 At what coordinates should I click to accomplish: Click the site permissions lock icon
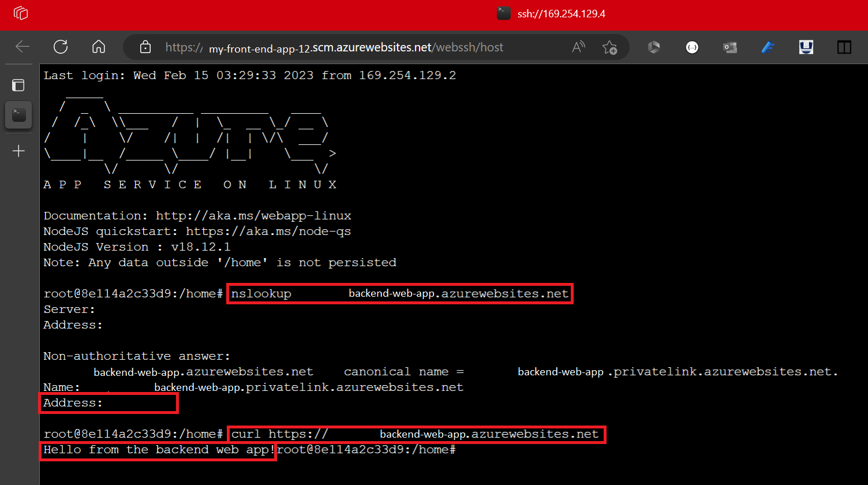tap(146, 47)
